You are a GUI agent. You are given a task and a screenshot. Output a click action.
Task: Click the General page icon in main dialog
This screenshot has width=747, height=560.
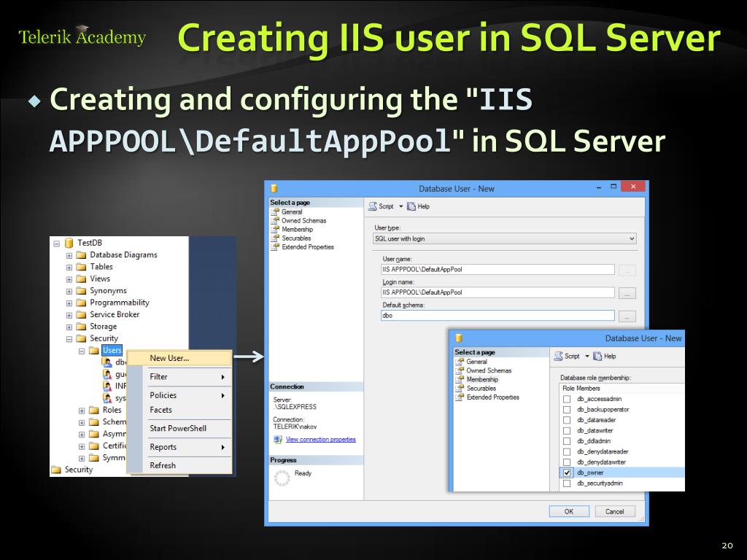(275, 212)
